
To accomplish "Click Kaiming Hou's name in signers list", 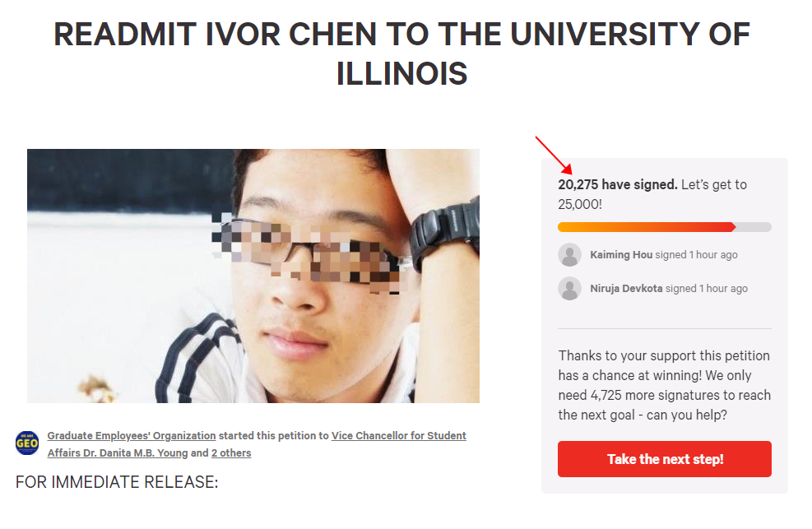I will [621, 255].
